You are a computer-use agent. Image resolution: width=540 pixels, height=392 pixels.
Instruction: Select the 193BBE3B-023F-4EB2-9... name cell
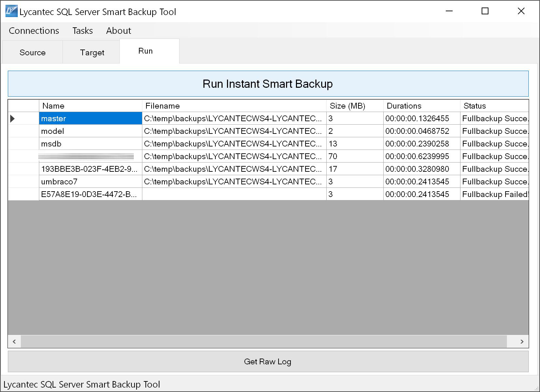coord(90,169)
